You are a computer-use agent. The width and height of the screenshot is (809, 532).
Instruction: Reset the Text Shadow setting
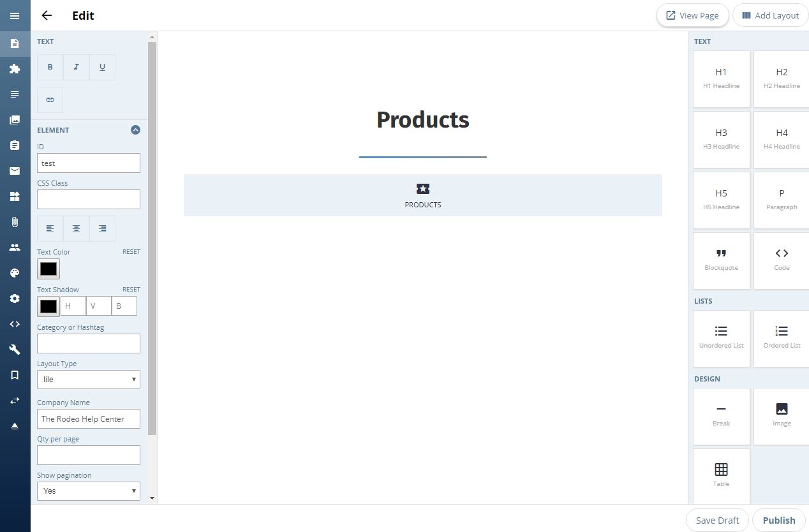tap(131, 289)
